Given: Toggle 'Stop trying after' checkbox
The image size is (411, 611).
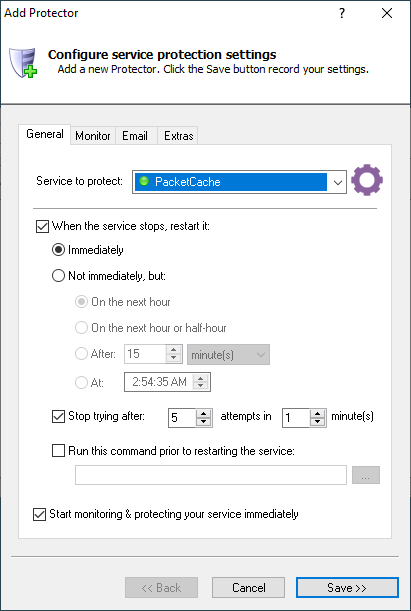Looking at the screenshot, I should [x=58, y=417].
